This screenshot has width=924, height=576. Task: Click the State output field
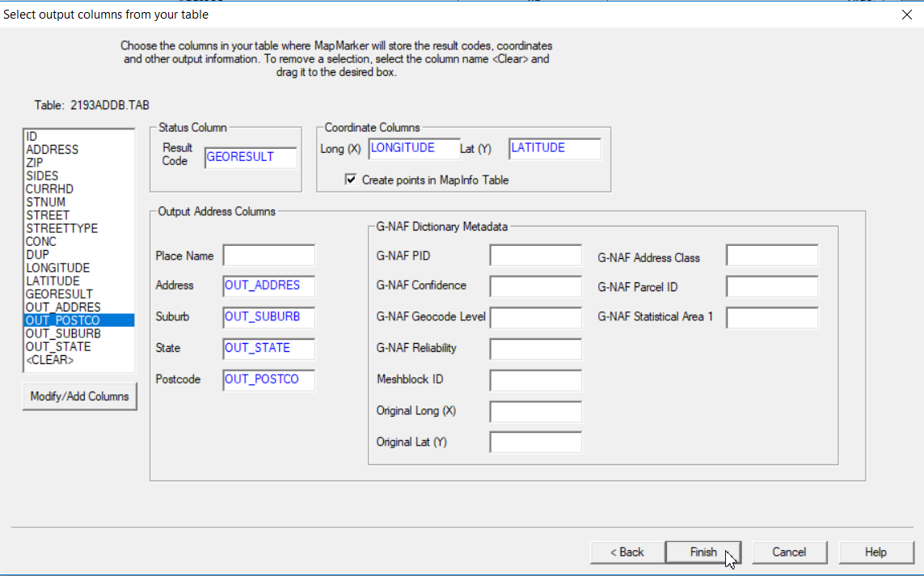(268, 349)
